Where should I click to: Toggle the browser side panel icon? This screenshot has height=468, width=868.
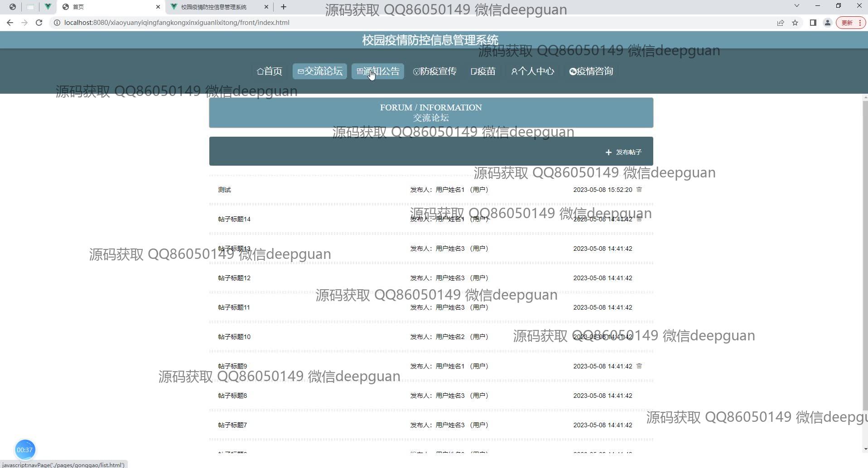813,23
